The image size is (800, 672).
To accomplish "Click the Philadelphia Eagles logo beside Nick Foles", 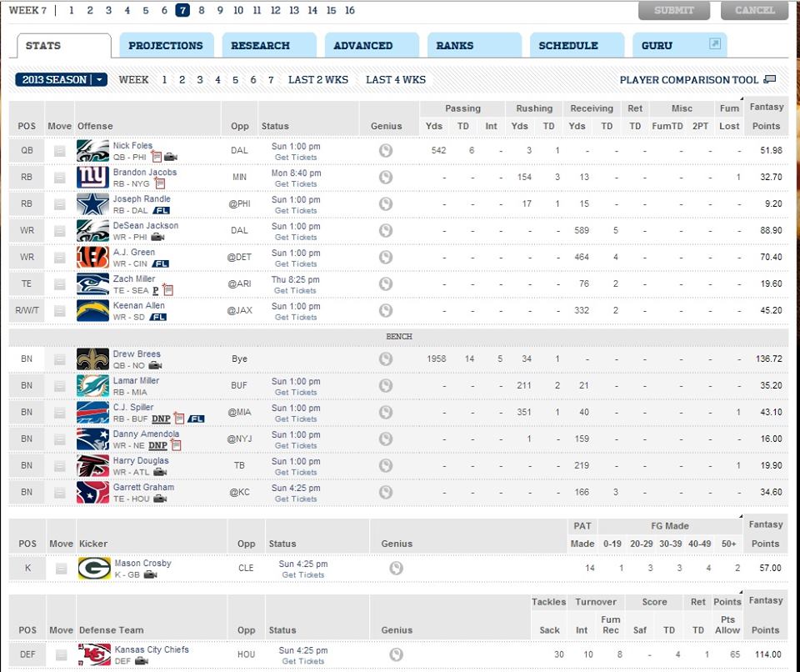I will [x=92, y=151].
